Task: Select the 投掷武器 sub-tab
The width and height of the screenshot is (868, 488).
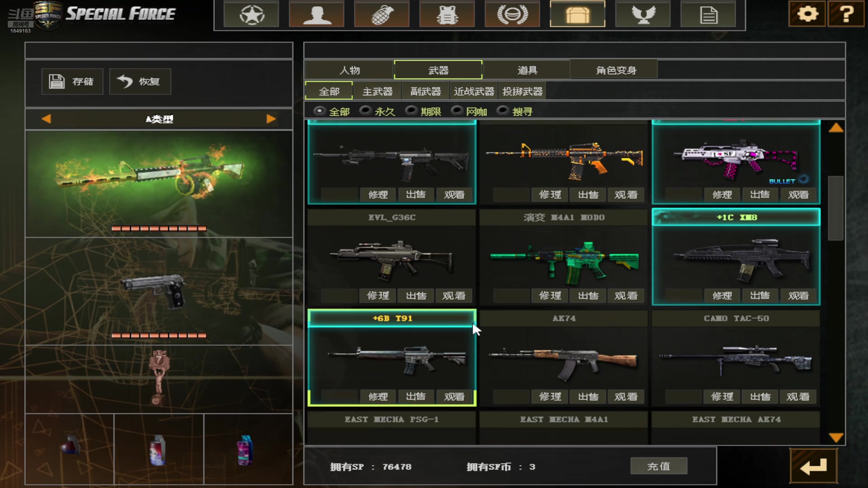Action: pyautogui.click(x=522, y=91)
